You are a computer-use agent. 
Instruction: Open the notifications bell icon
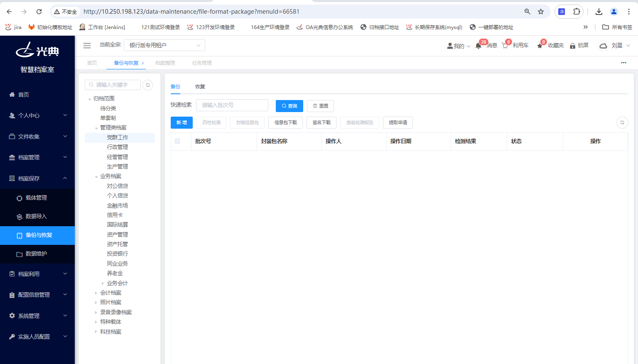[x=478, y=46]
